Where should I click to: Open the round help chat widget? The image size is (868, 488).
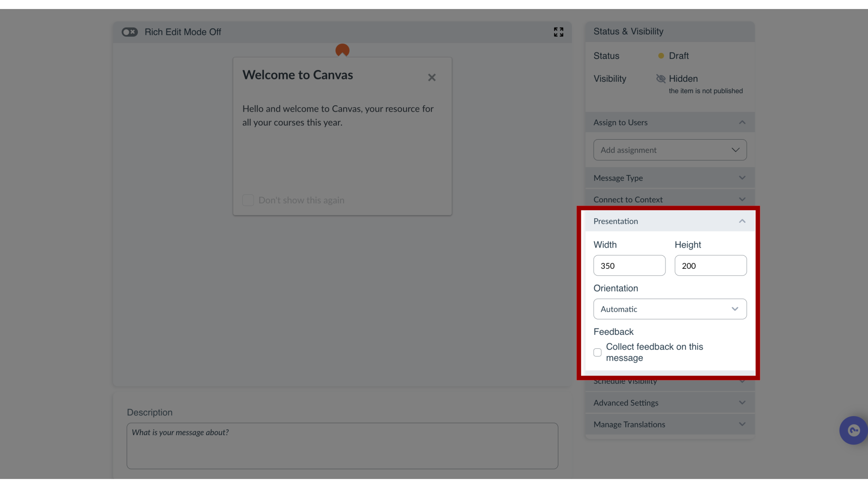tap(854, 430)
